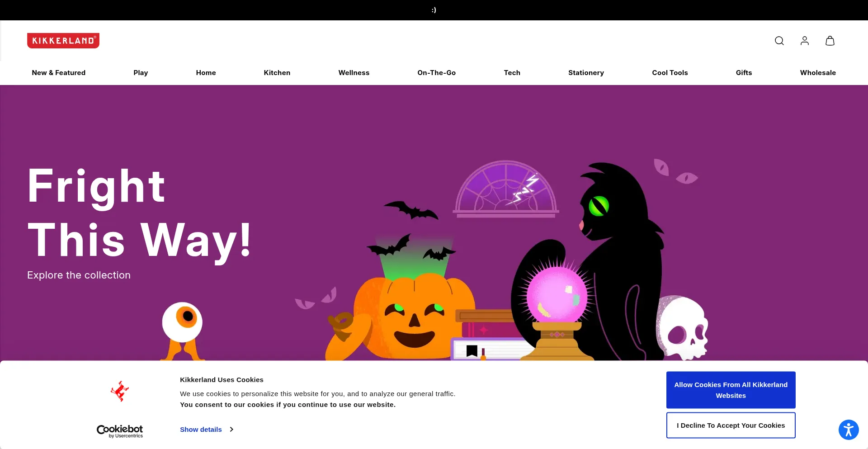Open the Wellness category
The height and width of the screenshot is (449, 868).
click(354, 73)
